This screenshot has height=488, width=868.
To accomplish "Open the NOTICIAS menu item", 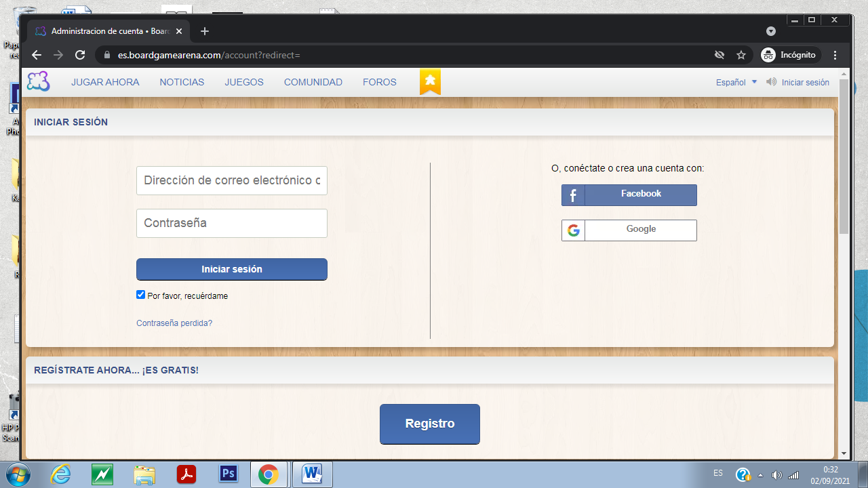I will click(x=182, y=82).
